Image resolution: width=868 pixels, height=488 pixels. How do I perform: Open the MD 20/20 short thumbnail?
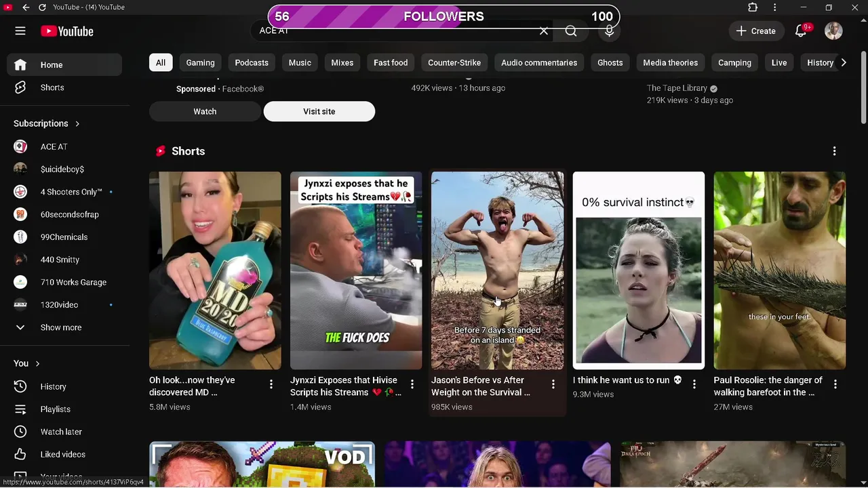pyautogui.click(x=215, y=270)
